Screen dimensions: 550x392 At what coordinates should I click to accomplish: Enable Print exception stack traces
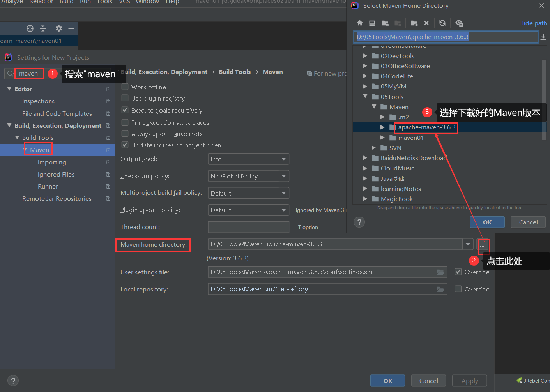[x=125, y=122]
